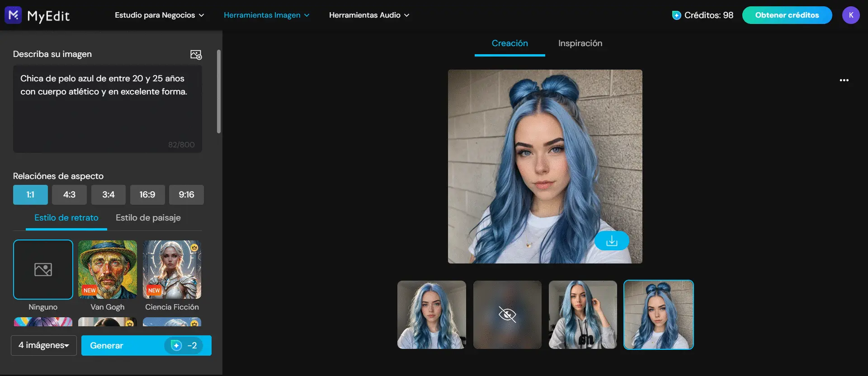Expand Estudio para Negocios menu

[x=160, y=15]
